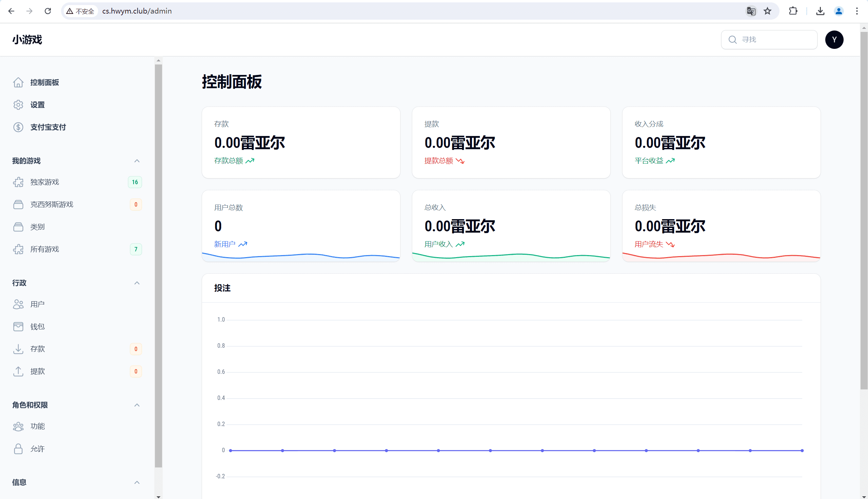Open the 类别 menu item
The height and width of the screenshot is (499, 868).
click(x=37, y=227)
